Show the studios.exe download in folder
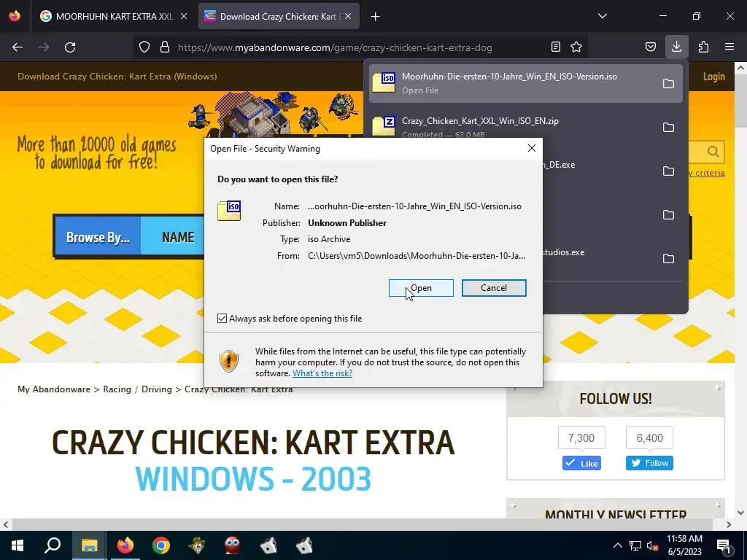Viewport: 747px width, 560px height. [668, 259]
